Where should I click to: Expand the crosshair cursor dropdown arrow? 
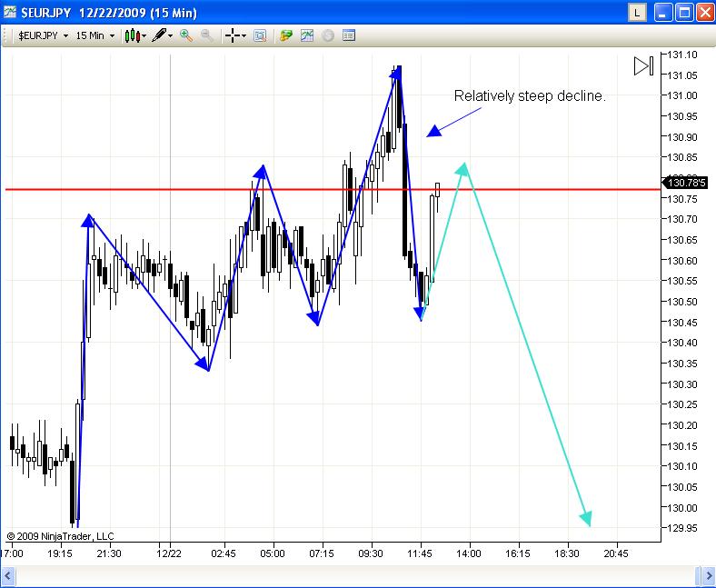[244, 35]
